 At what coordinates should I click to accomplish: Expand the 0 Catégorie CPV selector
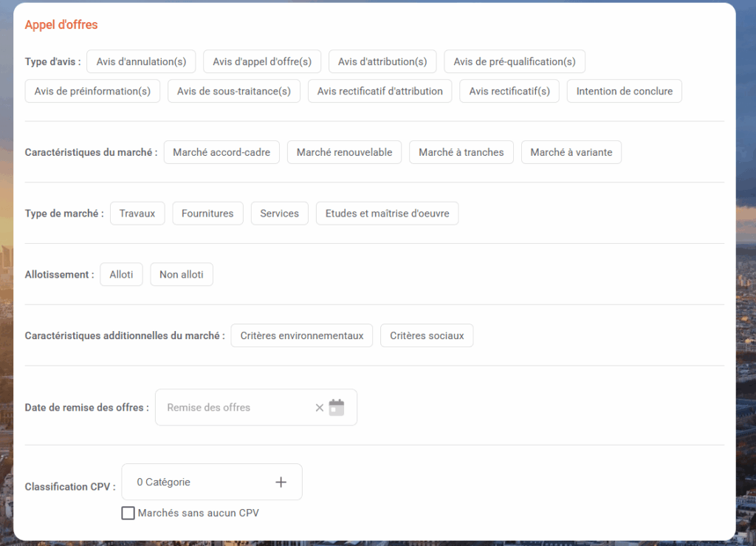199,482
